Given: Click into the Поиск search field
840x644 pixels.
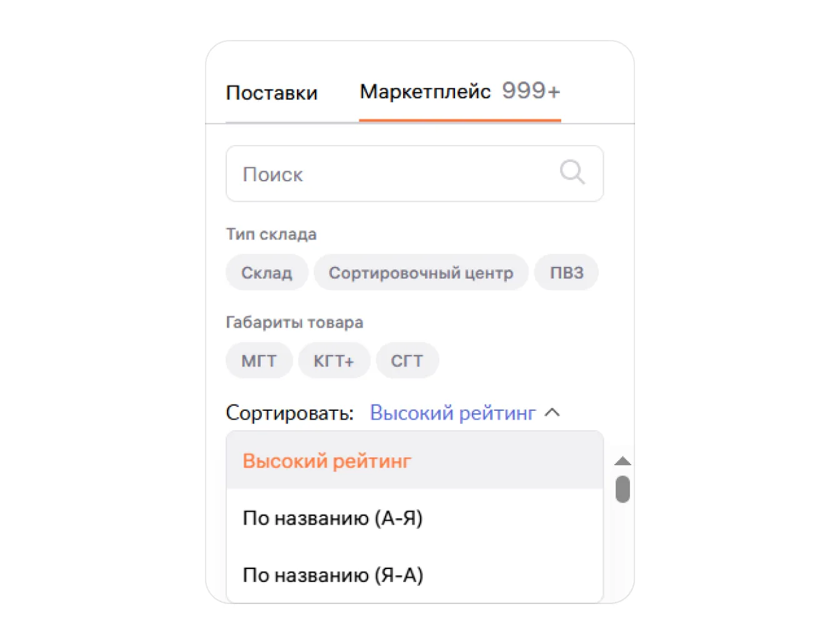Looking at the screenshot, I should click(394, 174).
